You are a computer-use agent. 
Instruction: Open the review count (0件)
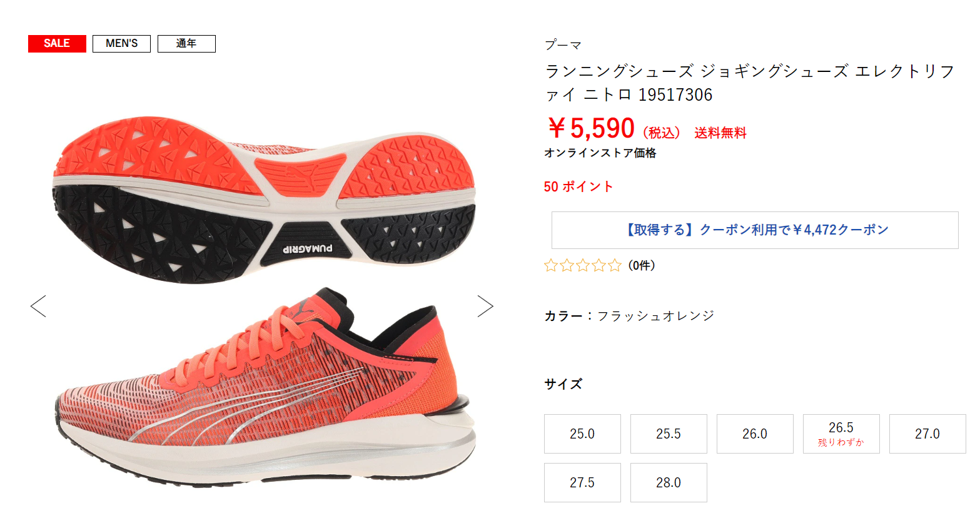642,265
